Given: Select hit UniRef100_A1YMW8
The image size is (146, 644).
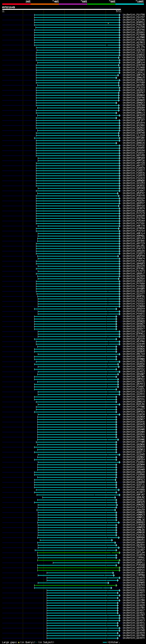Looking at the screenshot, I should pos(134,37).
